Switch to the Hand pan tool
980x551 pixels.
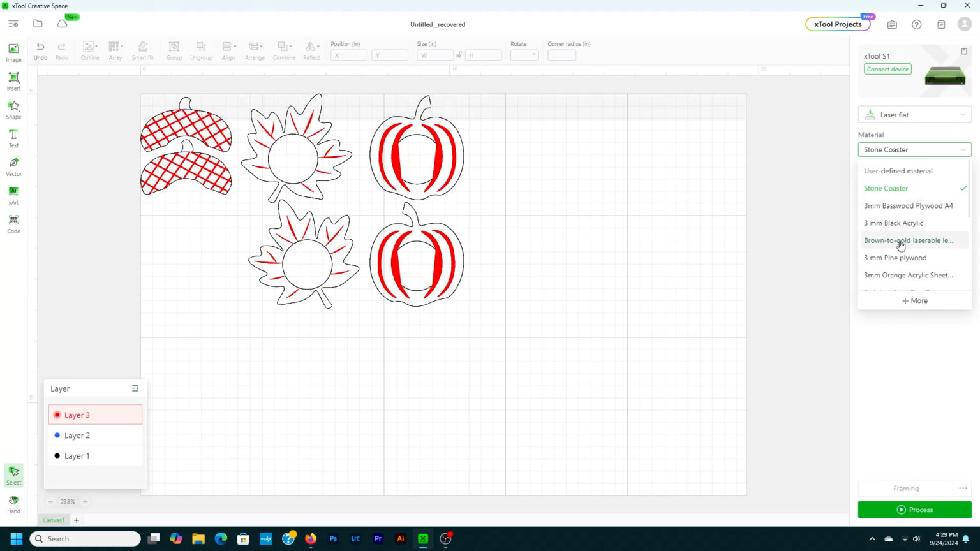[13, 504]
